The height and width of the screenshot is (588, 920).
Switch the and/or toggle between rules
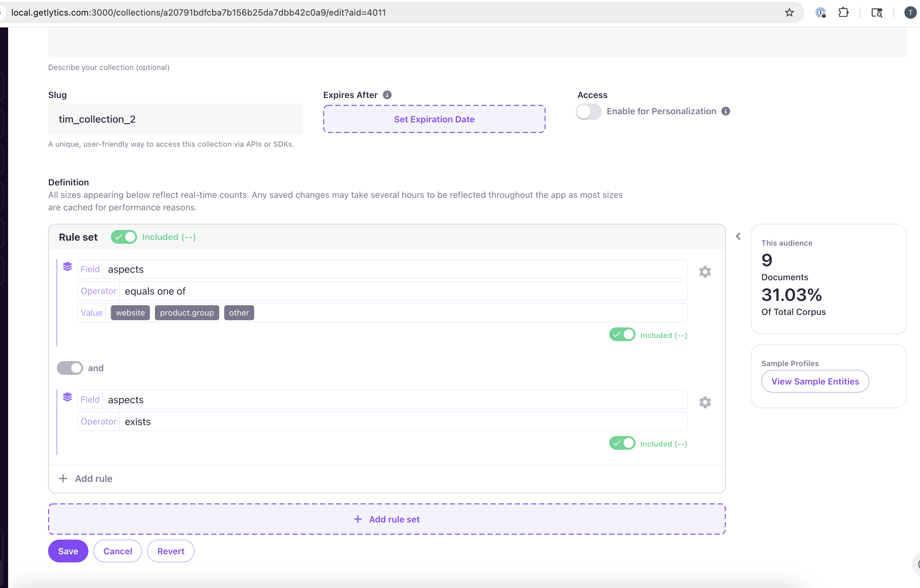click(x=70, y=368)
